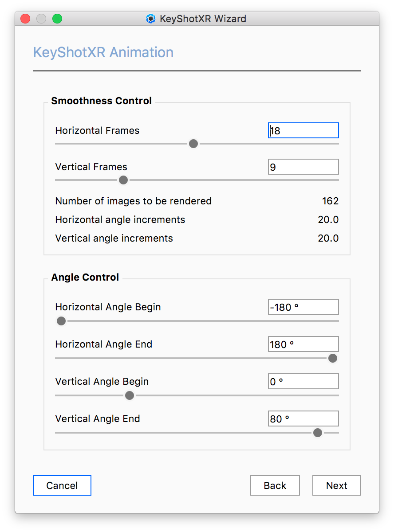Screen dimensions: 394x532
Task: Click the Vertical Angle End slider handle
Action: click(317, 433)
